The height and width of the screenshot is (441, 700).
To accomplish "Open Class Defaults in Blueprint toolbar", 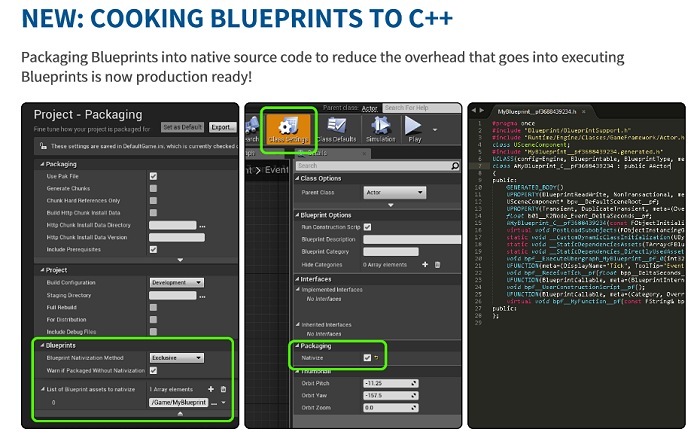I will point(336,129).
